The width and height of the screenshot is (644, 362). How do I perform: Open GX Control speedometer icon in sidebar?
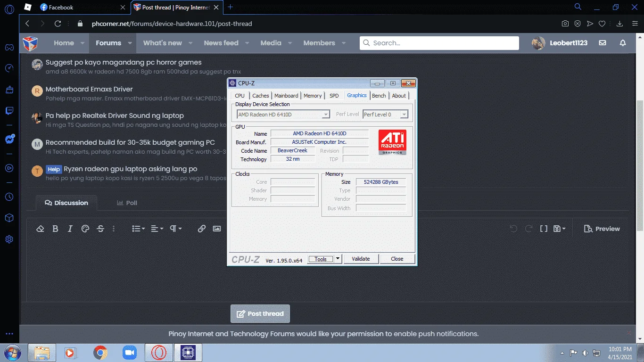[9, 68]
